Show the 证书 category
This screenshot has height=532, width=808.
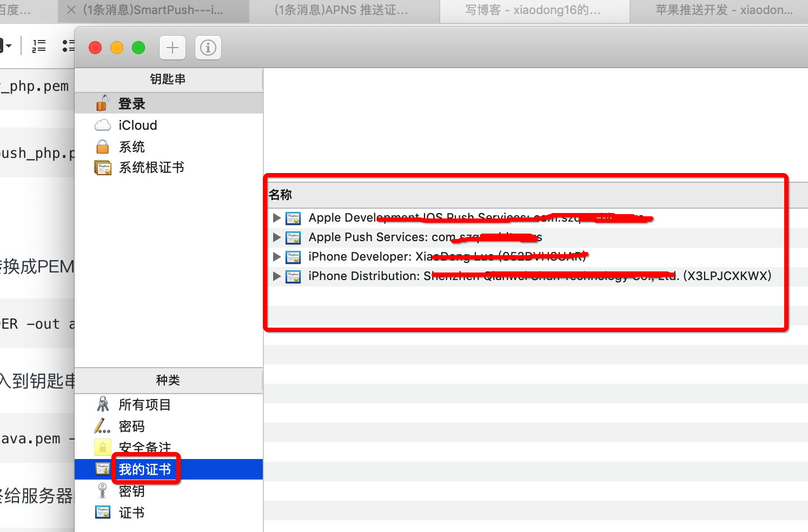(169, 513)
